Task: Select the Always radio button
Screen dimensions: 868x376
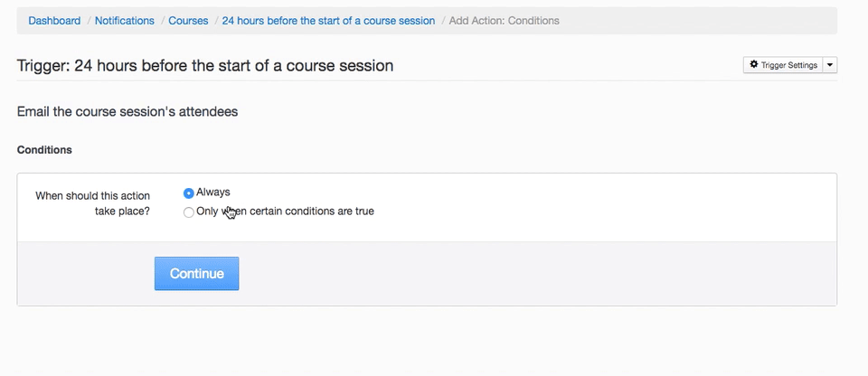Action: click(188, 193)
